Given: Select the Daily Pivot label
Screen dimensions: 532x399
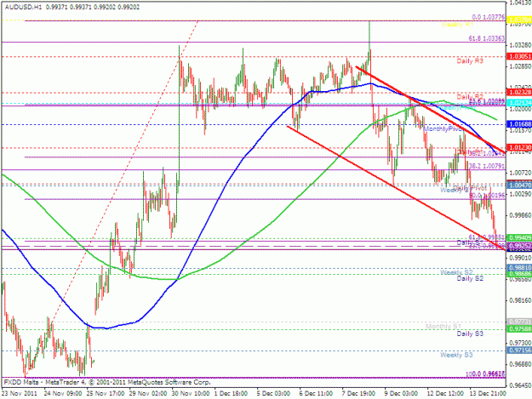Looking at the screenshot, I should (470, 188).
